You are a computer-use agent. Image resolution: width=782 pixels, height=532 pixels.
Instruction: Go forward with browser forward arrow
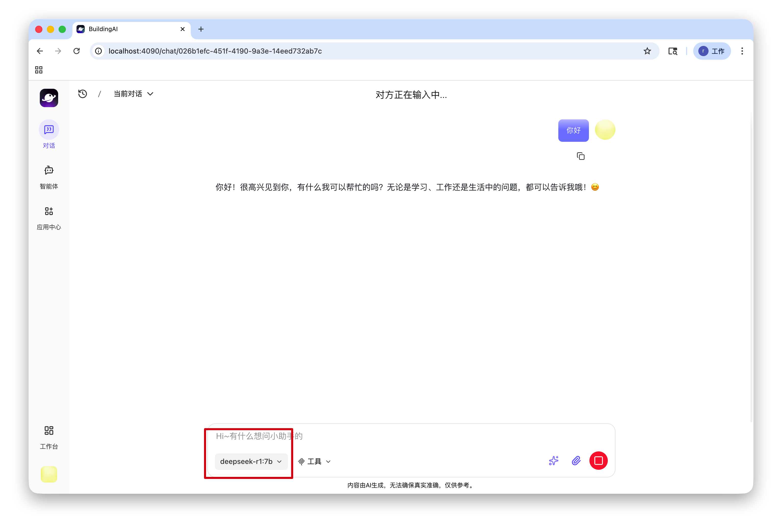click(x=58, y=51)
